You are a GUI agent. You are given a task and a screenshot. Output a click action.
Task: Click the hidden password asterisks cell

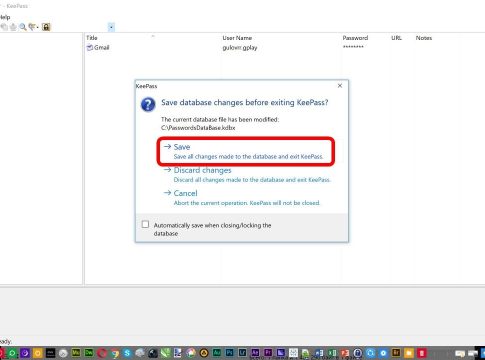[x=353, y=47]
